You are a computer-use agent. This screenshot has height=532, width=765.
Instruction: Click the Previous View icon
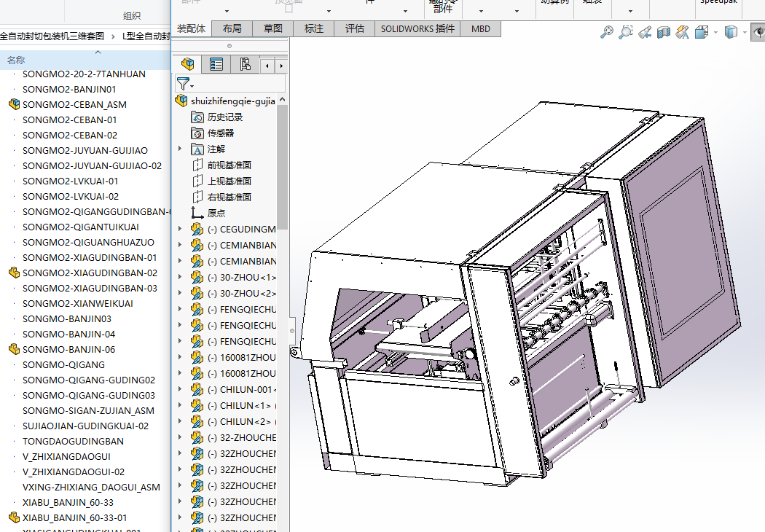pyautogui.click(x=645, y=32)
